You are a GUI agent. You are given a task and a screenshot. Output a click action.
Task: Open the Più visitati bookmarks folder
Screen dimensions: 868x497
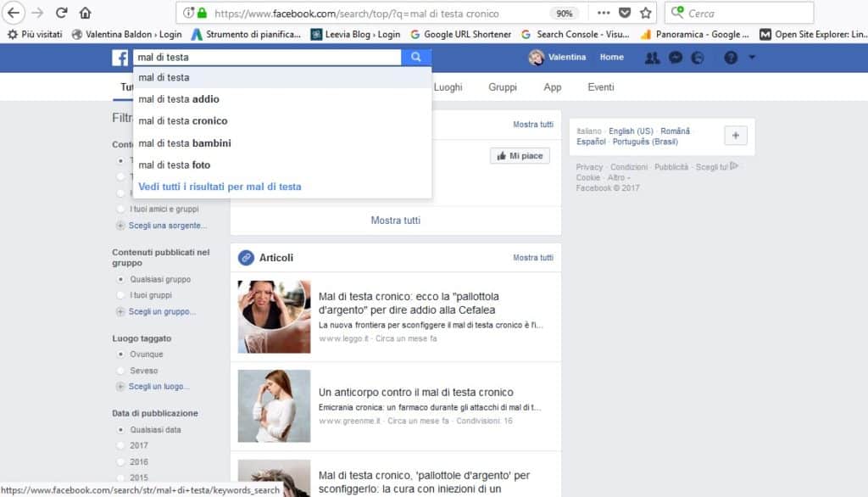pyautogui.click(x=35, y=35)
